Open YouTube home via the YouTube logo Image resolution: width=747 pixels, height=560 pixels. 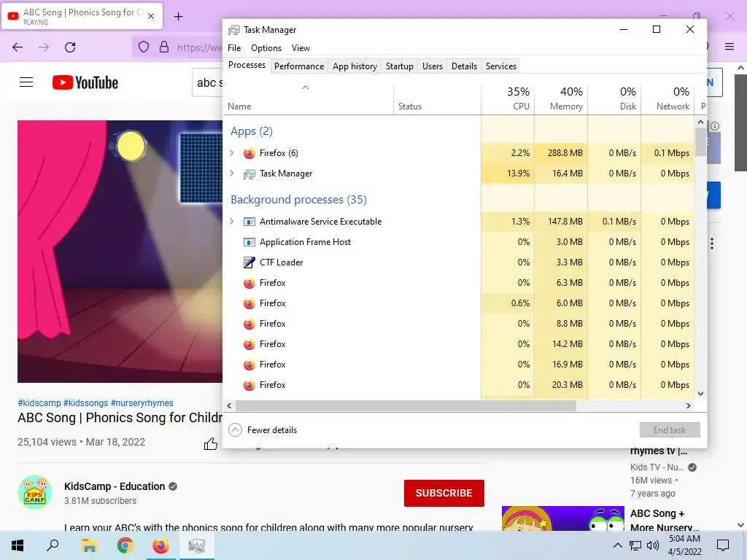[85, 82]
